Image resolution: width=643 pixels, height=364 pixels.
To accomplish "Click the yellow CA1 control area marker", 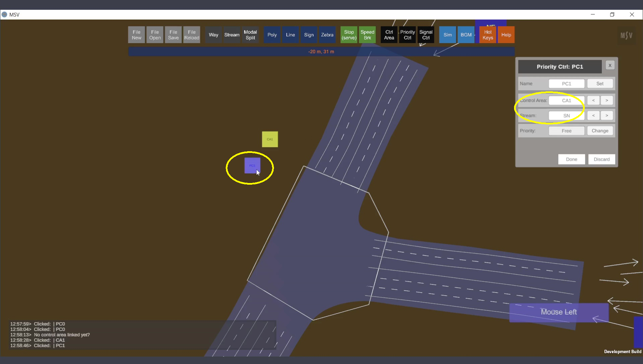I will [x=270, y=139].
